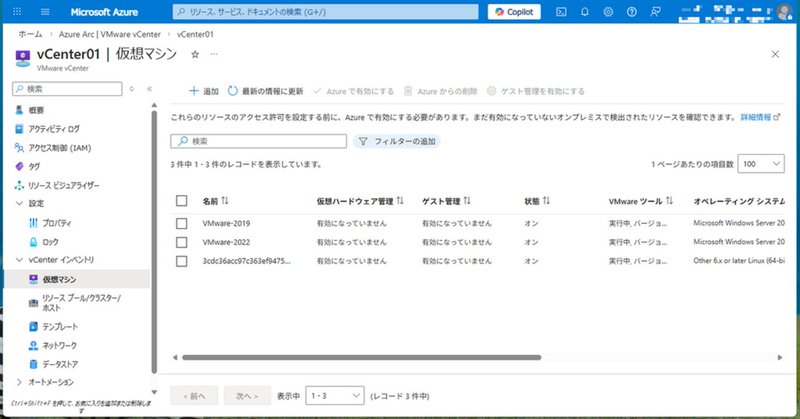Open the 3cdc36acc97c363ef9475... virtual machine

point(246,261)
